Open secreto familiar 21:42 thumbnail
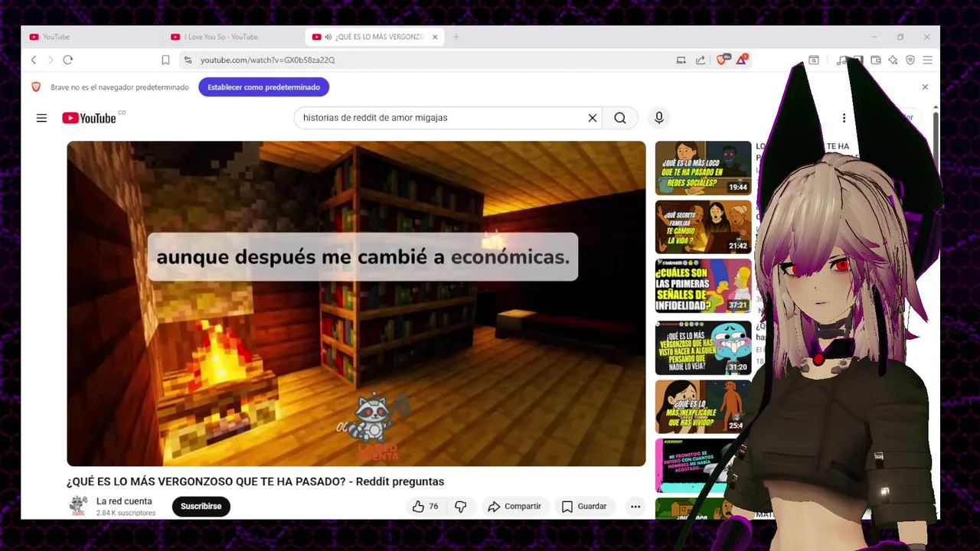This screenshot has height=551, width=980. (x=703, y=227)
